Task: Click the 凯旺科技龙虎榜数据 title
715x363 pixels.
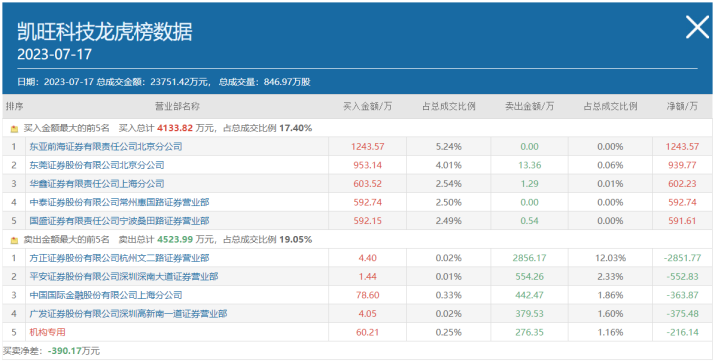Action: (105, 32)
